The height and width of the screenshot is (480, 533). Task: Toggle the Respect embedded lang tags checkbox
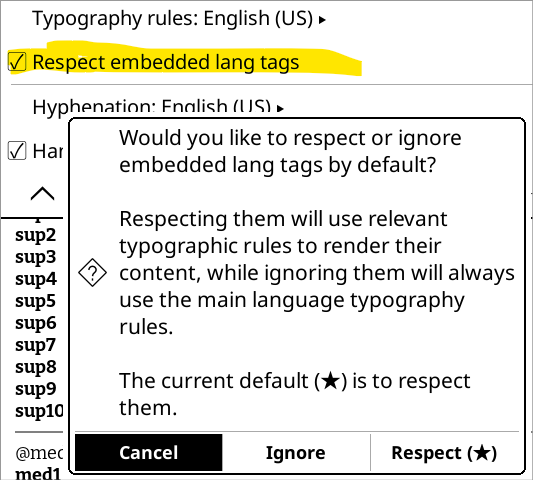(x=17, y=62)
